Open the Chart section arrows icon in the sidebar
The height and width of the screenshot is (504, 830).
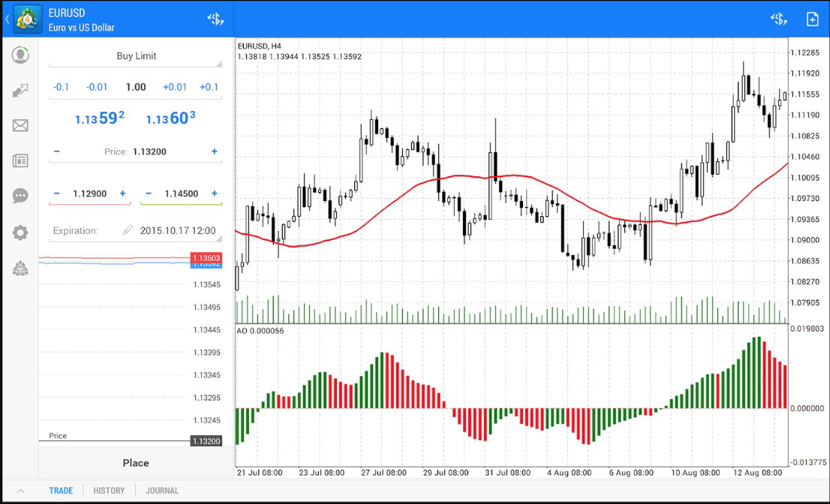pyautogui.click(x=20, y=91)
